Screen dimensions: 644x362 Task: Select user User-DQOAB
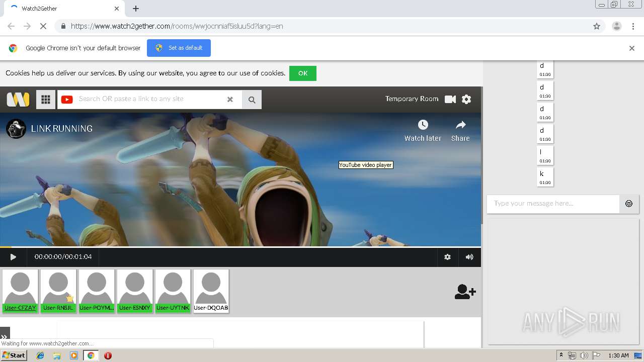click(x=211, y=291)
